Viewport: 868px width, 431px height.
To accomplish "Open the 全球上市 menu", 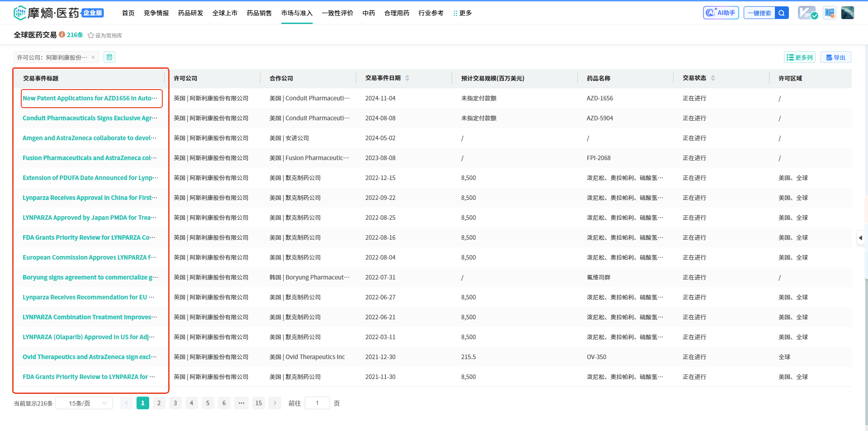I will (x=225, y=13).
